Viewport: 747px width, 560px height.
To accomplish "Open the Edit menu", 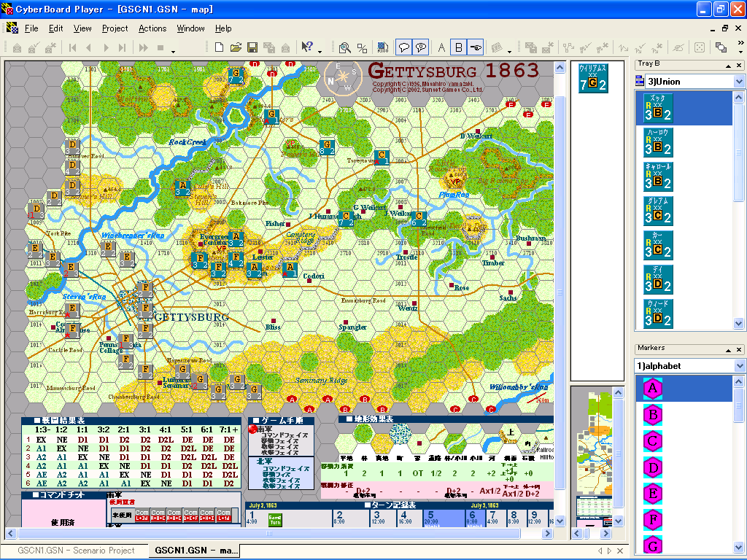I will pyautogui.click(x=55, y=28).
